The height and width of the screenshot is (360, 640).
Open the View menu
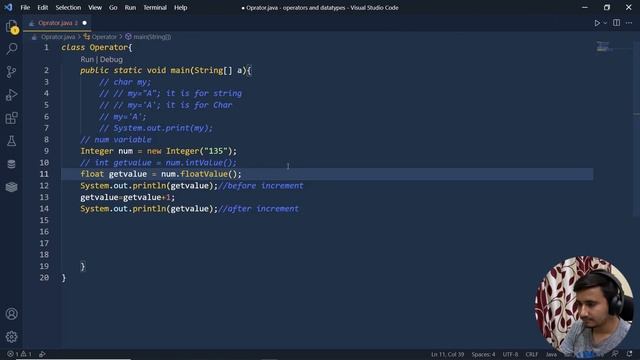95,7
